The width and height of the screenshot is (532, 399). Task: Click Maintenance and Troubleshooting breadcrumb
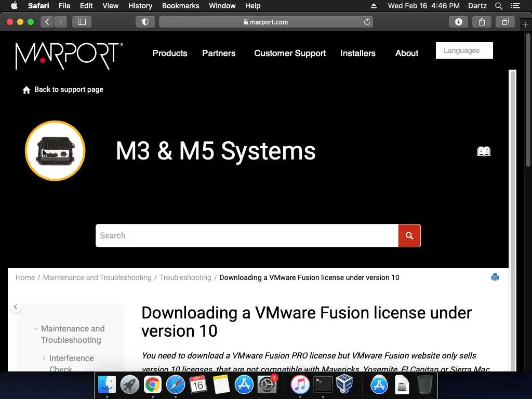point(97,277)
